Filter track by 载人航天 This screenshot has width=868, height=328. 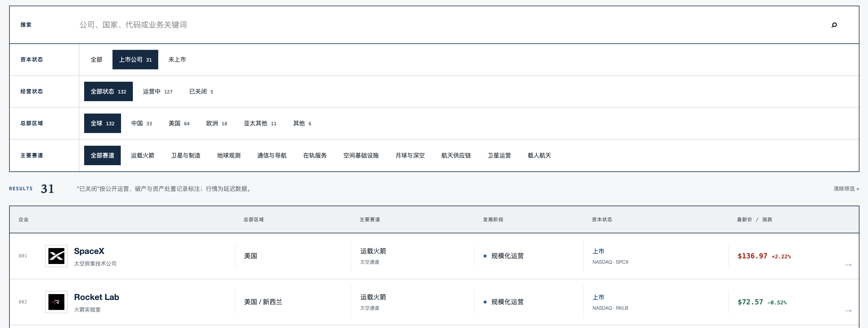539,155
